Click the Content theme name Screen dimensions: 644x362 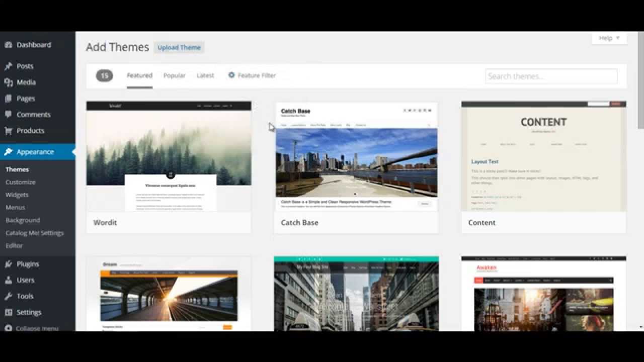coord(482,223)
